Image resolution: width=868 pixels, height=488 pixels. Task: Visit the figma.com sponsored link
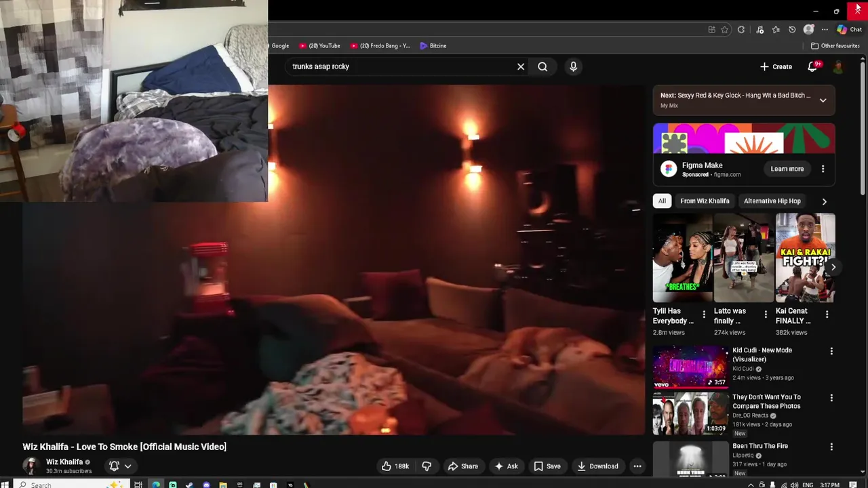tap(726, 175)
